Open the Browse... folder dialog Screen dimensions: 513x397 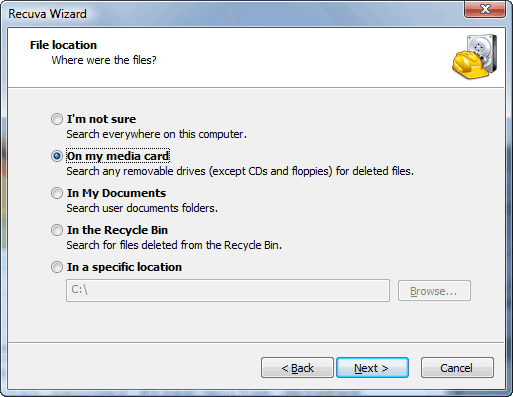[434, 291]
